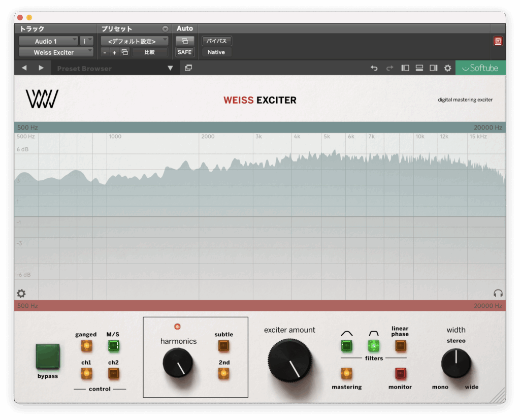Close the plugin window with red button
520x420 pixels.
click(x=20, y=18)
